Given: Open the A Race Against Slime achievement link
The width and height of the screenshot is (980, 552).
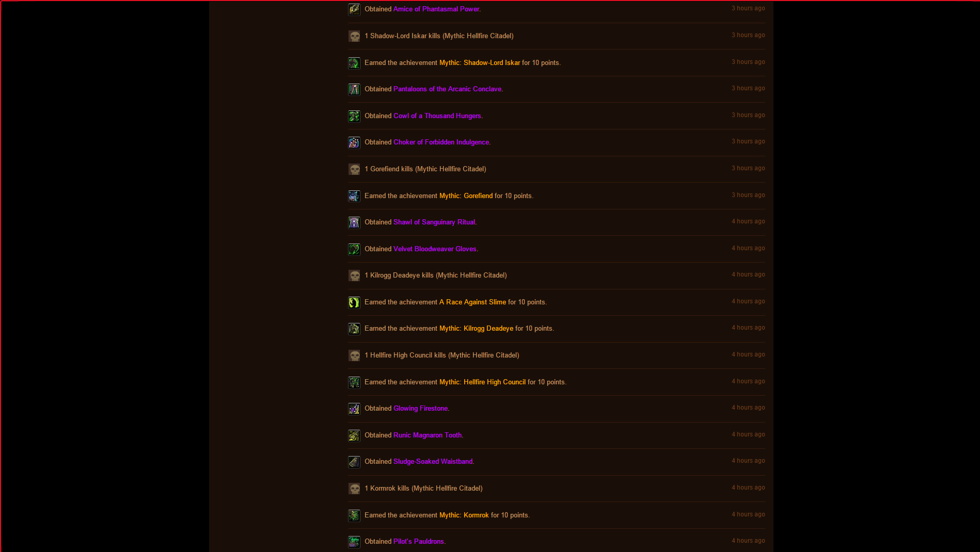Looking at the screenshot, I should tap(472, 302).
